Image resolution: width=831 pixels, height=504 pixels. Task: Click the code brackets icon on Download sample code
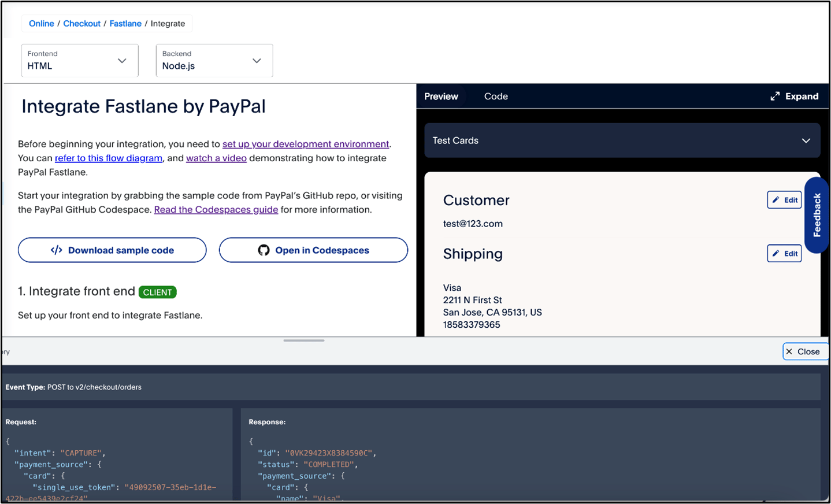pyautogui.click(x=56, y=250)
